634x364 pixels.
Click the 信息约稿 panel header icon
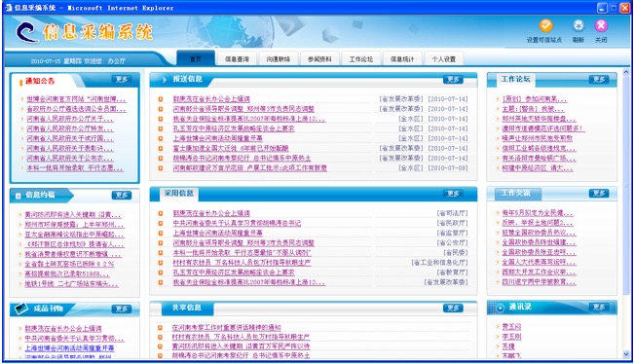19,196
